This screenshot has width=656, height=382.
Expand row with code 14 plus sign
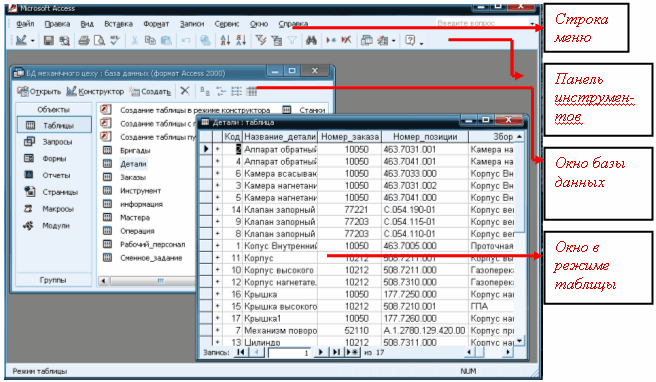[217, 210]
